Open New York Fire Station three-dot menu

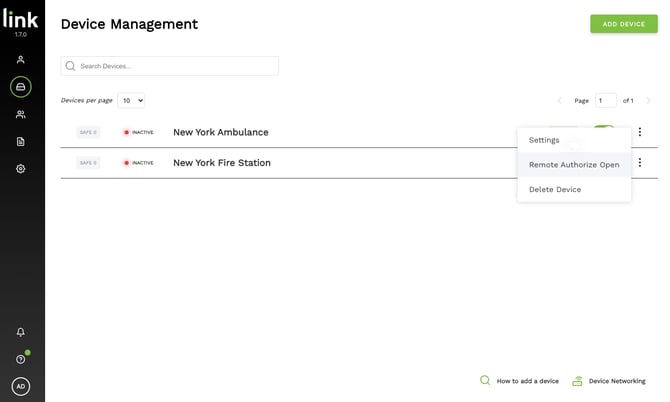pos(640,162)
